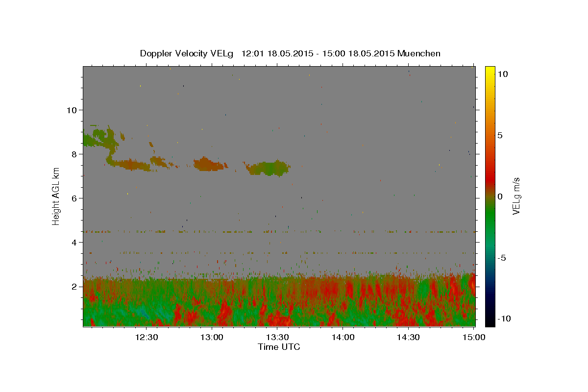Screen dimensions: 588x392
Task: Click the colorbar tick label 0
Action: coord(500,196)
